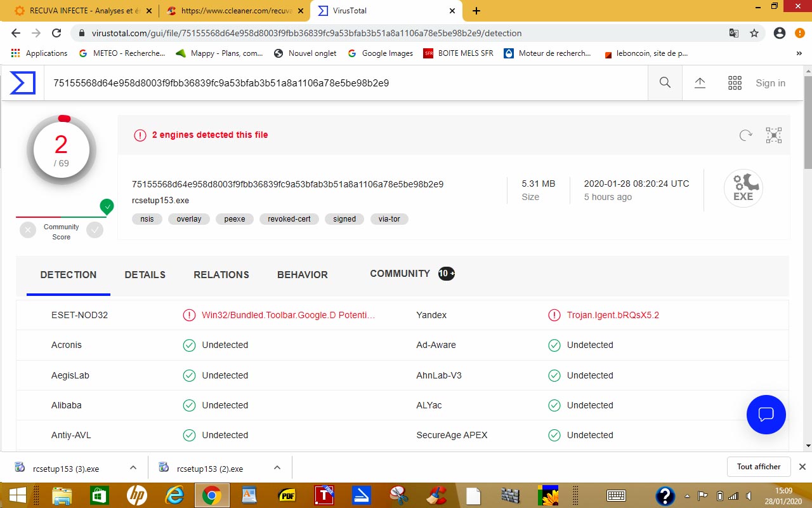Viewport: 812px width, 508px height.
Task: Click the HP icon in taskbar
Action: 137,495
